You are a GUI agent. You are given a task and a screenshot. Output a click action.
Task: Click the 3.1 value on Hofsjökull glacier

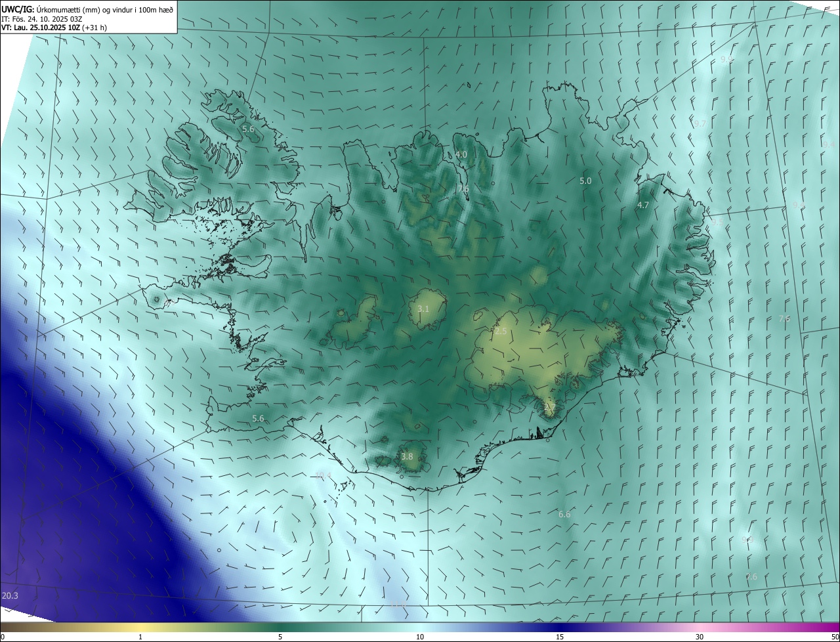(423, 309)
